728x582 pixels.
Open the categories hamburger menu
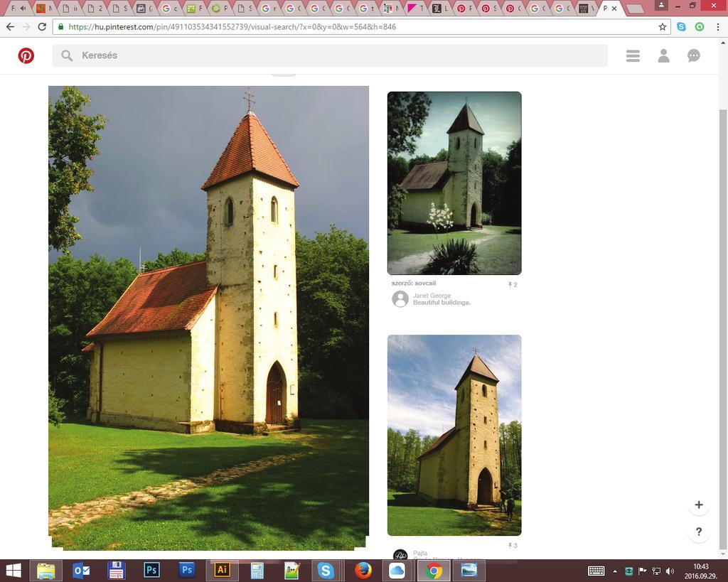tap(633, 55)
